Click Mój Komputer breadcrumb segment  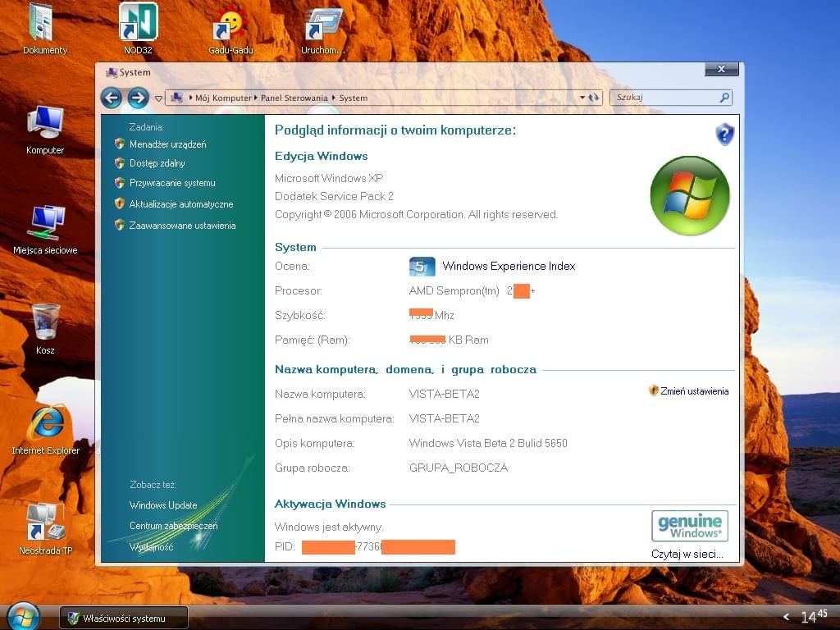223,98
